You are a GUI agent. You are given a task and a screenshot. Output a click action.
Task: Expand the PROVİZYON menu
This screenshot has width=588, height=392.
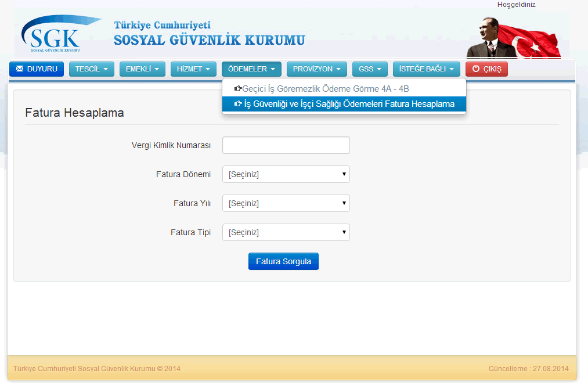(316, 69)
